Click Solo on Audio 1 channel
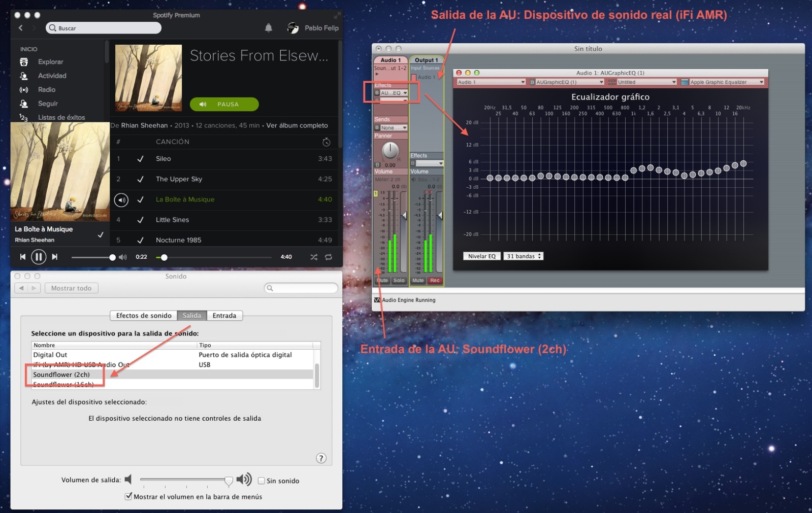 pos(399,281)
